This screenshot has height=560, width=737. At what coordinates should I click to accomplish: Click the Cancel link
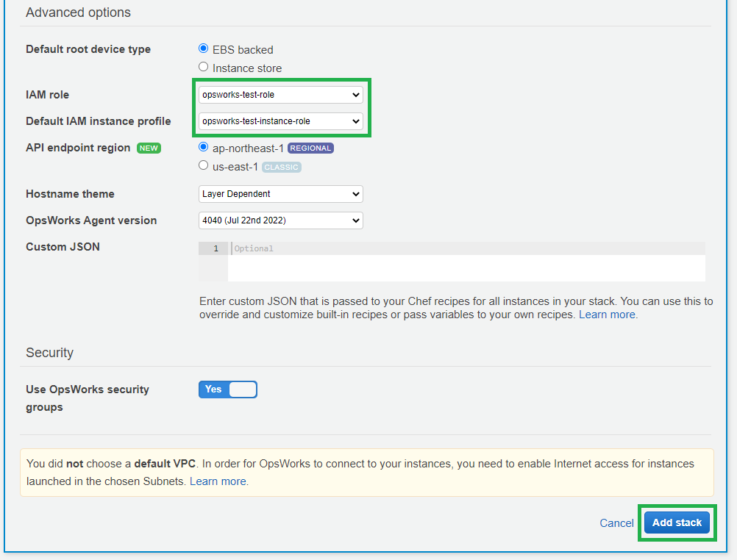click(x=616, y=523)
